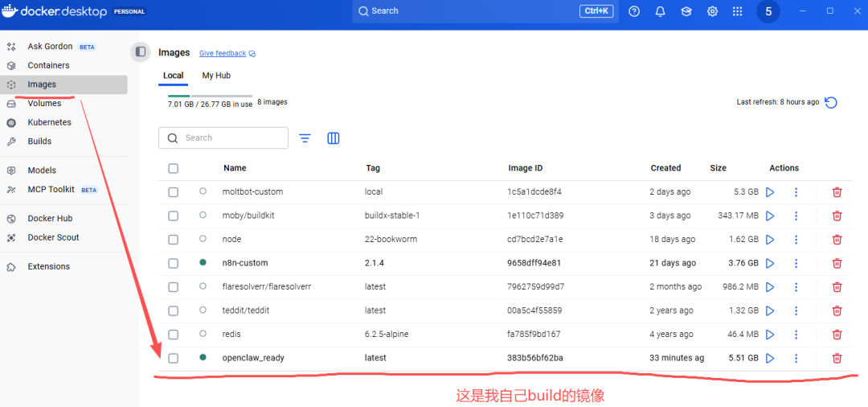Run the n8n-custom image
The width and height of the screenshot is (868, 407).
[769, 264]
